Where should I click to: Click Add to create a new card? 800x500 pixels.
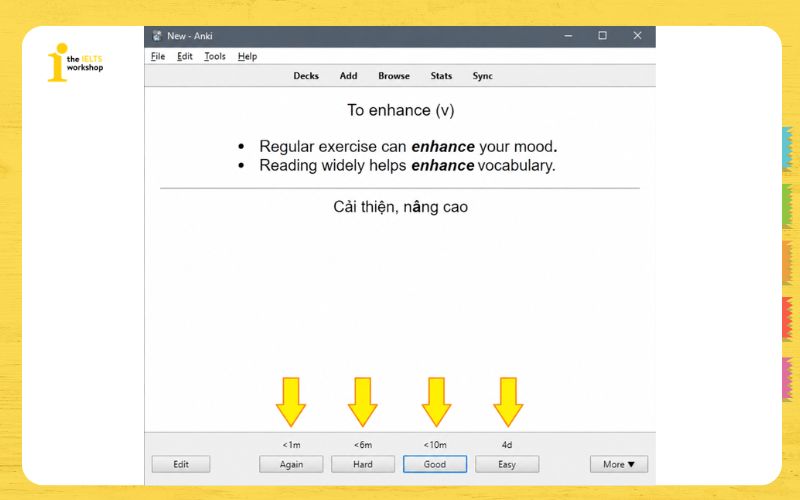pyautogui.click(x=348, y=76)
